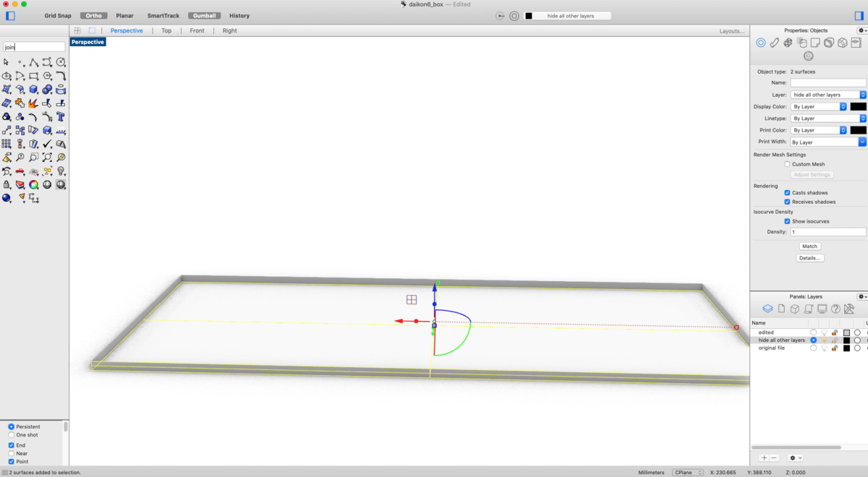Open the Texture Mapping properties icon
This screenshot has height=477, width=868.
click(x=788, y=43)
